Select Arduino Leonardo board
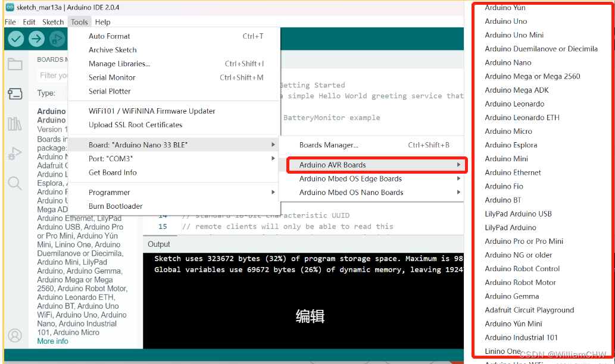 click(x=514, y=104)
